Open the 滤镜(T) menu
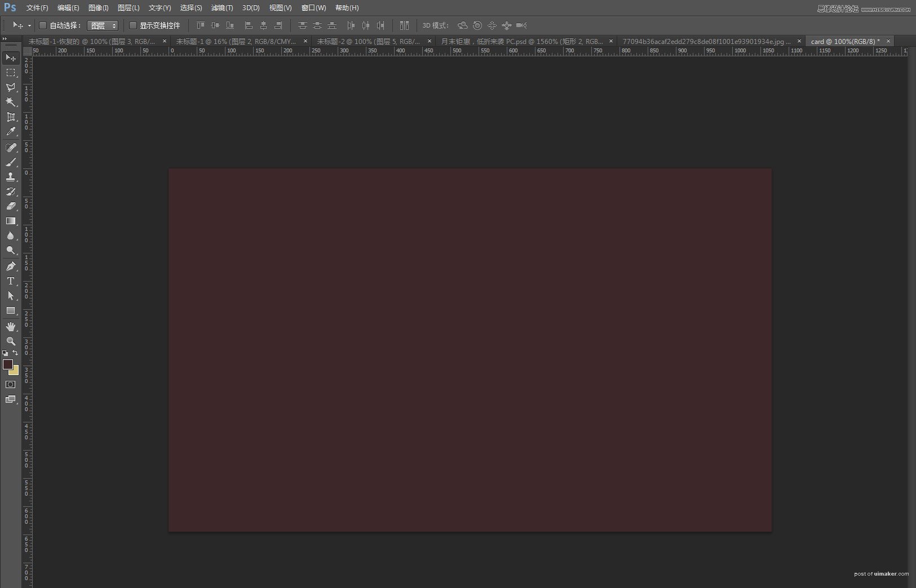 click(222, 8)
